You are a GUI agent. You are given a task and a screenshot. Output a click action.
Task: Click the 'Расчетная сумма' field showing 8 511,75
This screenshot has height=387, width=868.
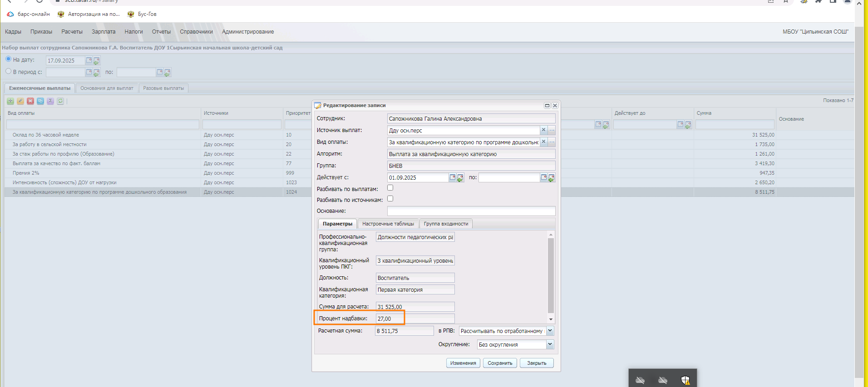pyautogui.click(x=404, y=331)
